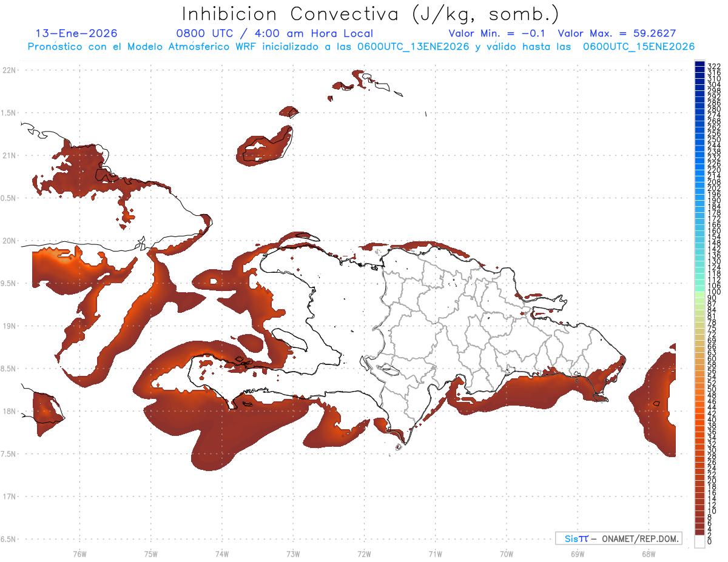This screenshot has width=728, height=562.
Task: Click the '68W' longitude label
Action: [x=648, y=554]
